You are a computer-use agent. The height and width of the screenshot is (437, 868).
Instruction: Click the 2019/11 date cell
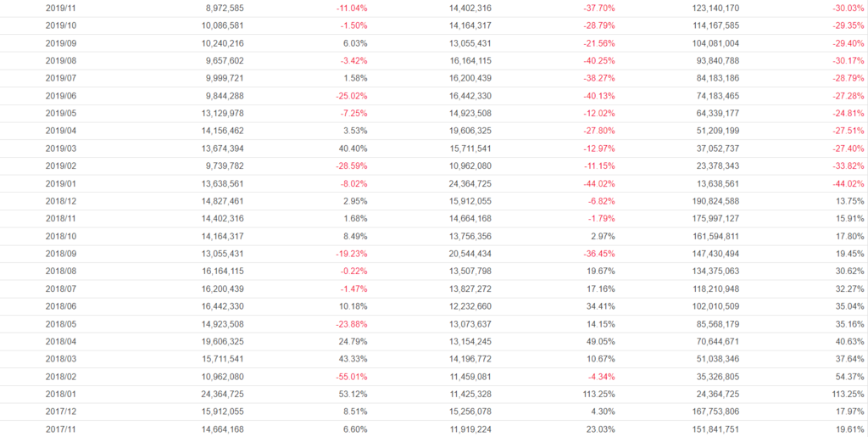pyautogui.click(x=60, y=8)
